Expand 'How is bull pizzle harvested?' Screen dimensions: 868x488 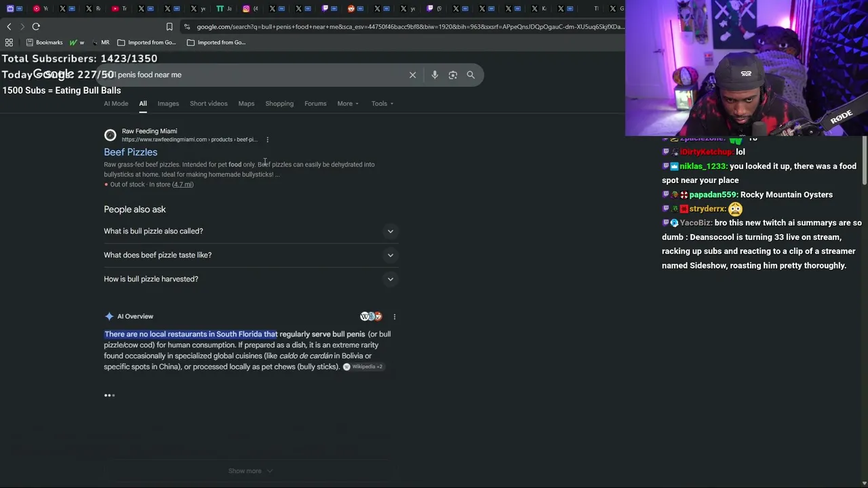pyautogui.click(x=250, y=279)
